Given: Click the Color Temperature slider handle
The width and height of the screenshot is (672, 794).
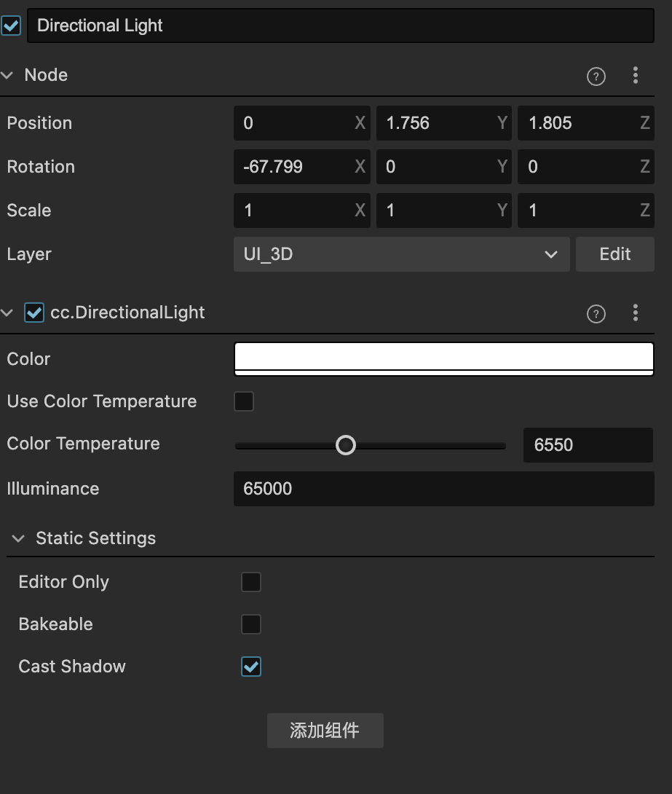Looking at the screenshot, I should pos(346,445).
